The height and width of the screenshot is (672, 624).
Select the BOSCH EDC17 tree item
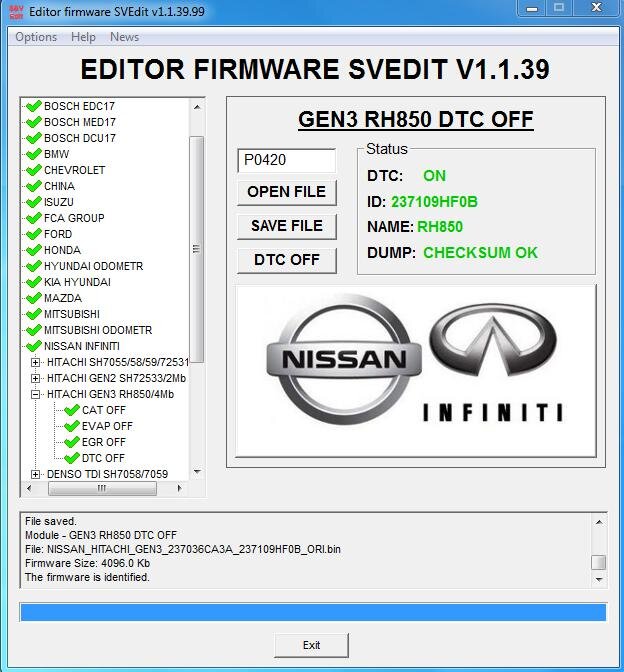(79, 106)
